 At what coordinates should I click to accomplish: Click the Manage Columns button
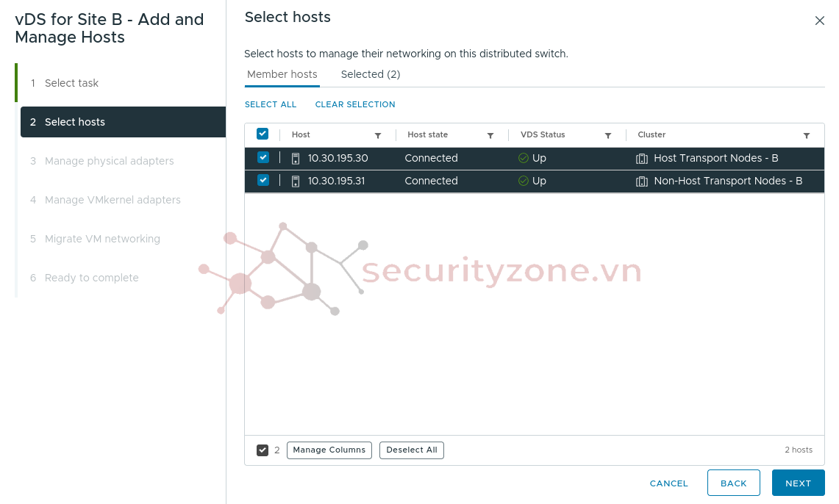[329, 450]
